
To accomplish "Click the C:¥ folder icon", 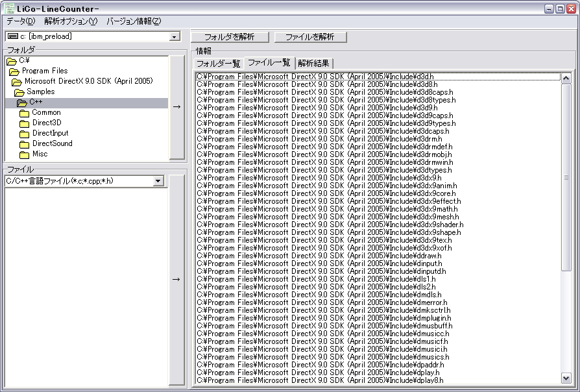I will tap(12, 61).
